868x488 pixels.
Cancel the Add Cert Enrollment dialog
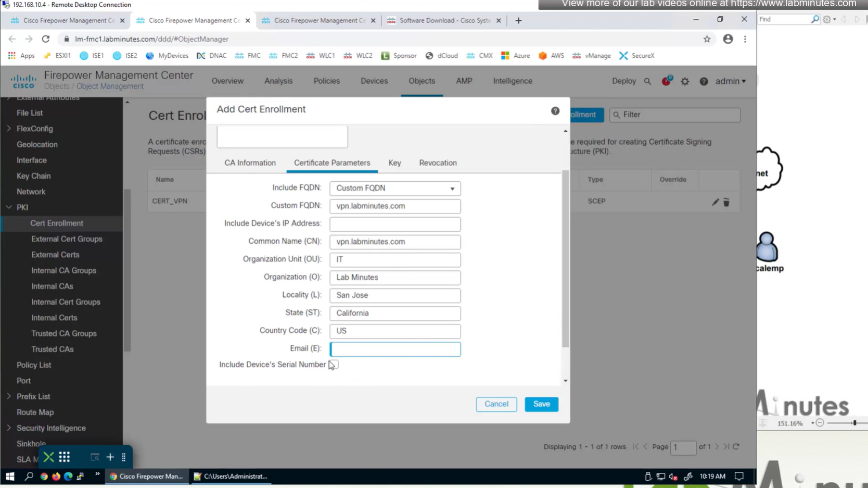coord(496,404)
